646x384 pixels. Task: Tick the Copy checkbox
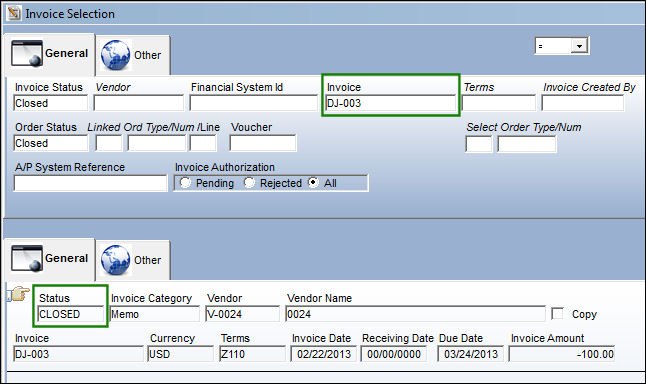click(x=557, y=314)
